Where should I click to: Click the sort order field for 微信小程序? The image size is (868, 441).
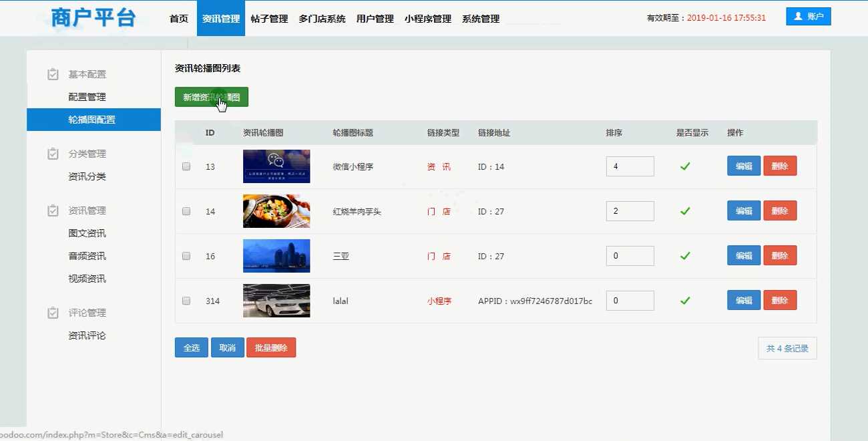pos(630,166)
